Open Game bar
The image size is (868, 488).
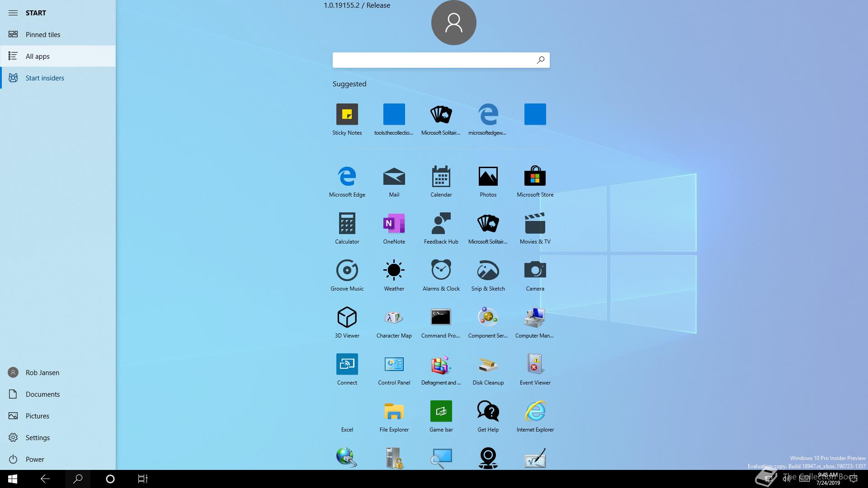pyautogui.click(x=441, y=416)
